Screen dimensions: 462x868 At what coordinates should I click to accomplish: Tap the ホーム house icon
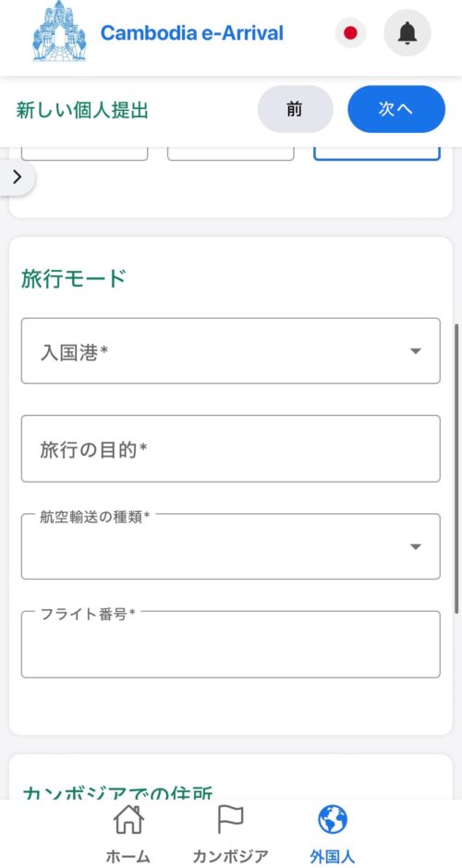tap(128, 820)
